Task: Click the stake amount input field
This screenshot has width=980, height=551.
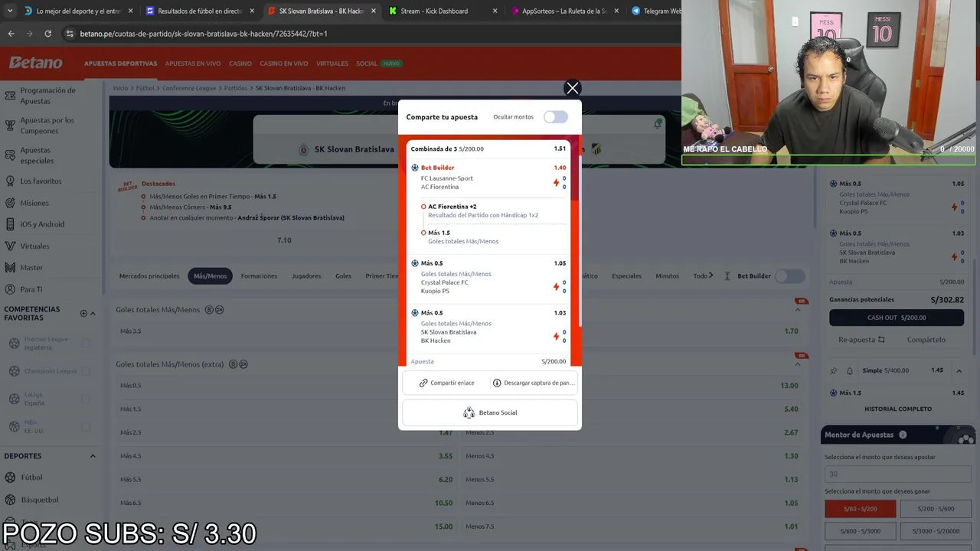Action: click(897, 474)
